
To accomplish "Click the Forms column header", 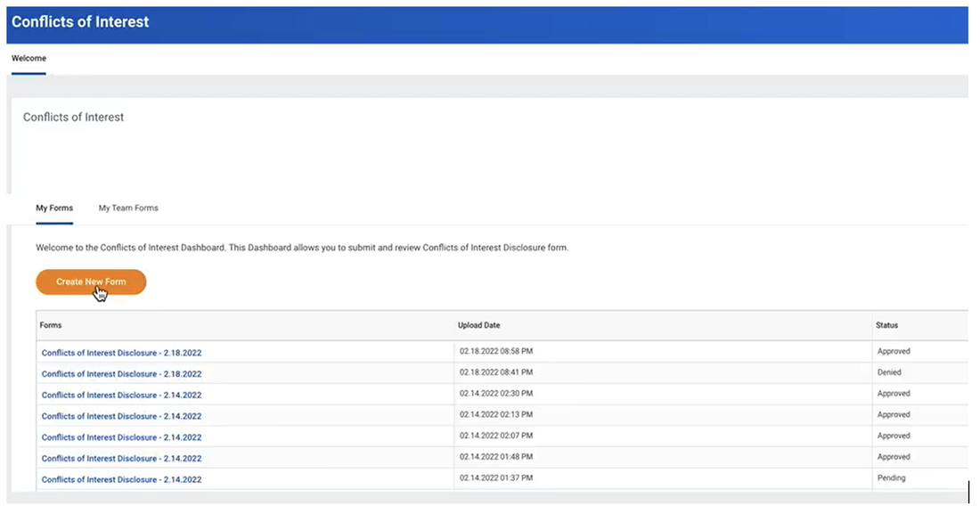I will [51, 325].
